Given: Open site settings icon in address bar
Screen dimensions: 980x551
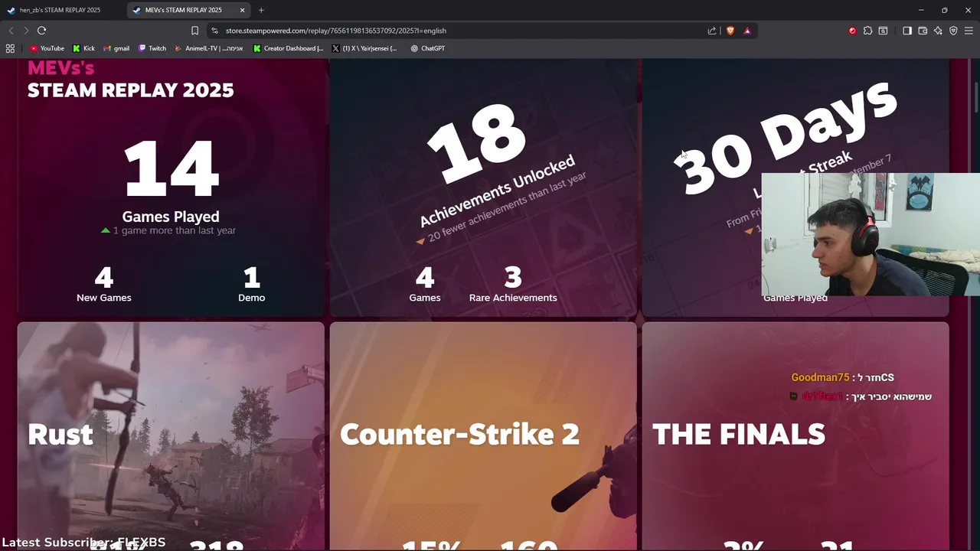Looking at the screenshot, I should [214, 31].
